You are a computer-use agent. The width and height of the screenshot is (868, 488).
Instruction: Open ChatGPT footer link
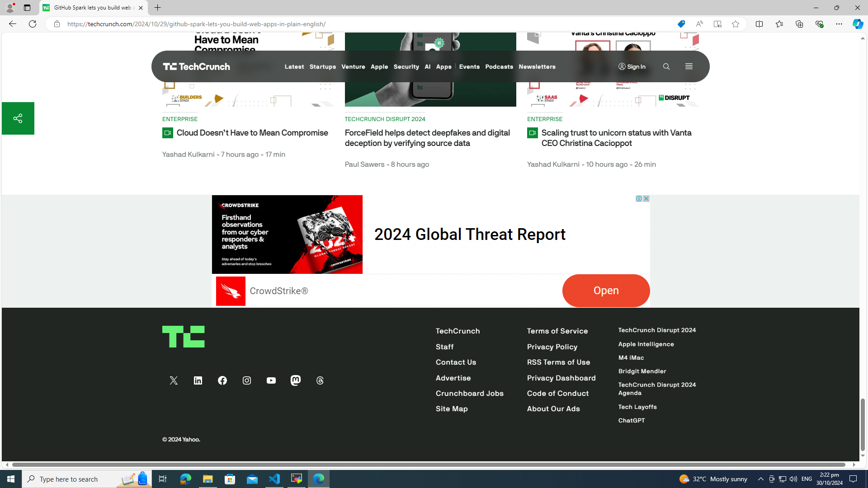(632, 421)
